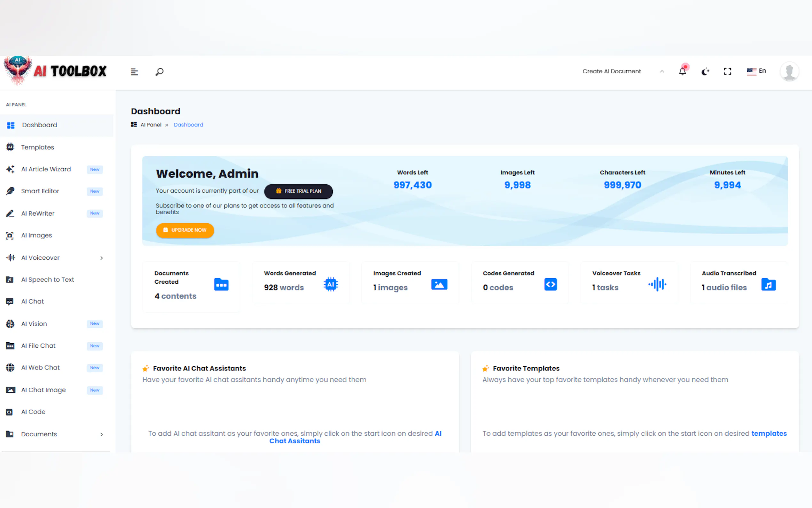
Task: Click the Upgrade Now button
Action: (x=185, y=230)
